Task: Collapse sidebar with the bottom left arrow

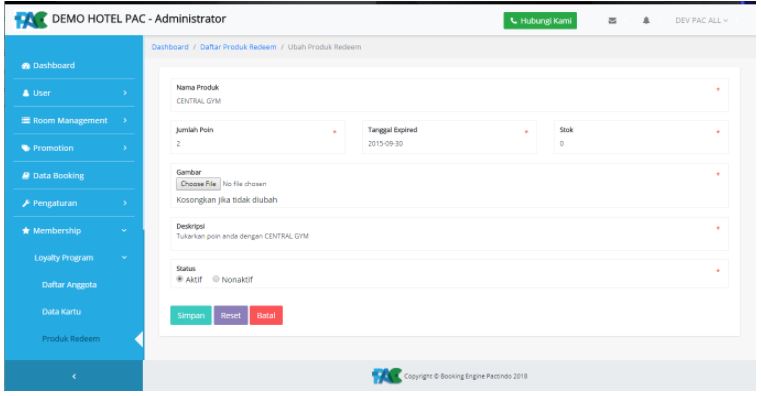Action: (x=74, y=376)
